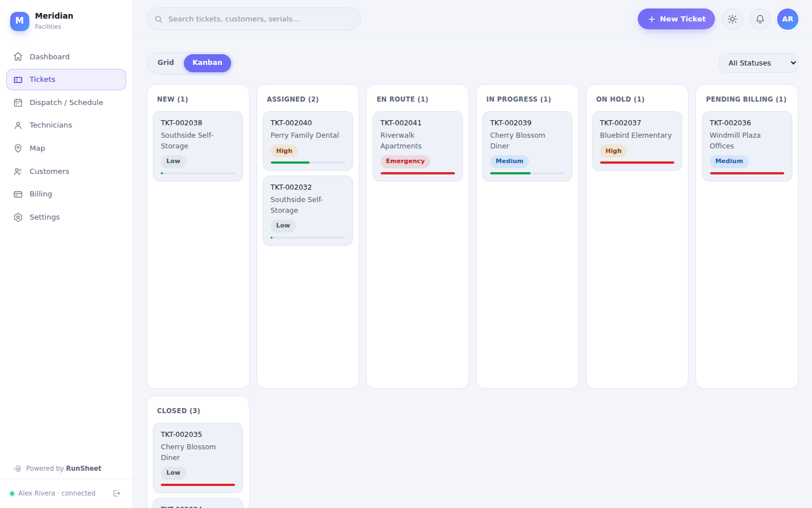Click Medium badge on Windmill Plaza Offices
Screen dimensions: 812x508
coord(729,161)
